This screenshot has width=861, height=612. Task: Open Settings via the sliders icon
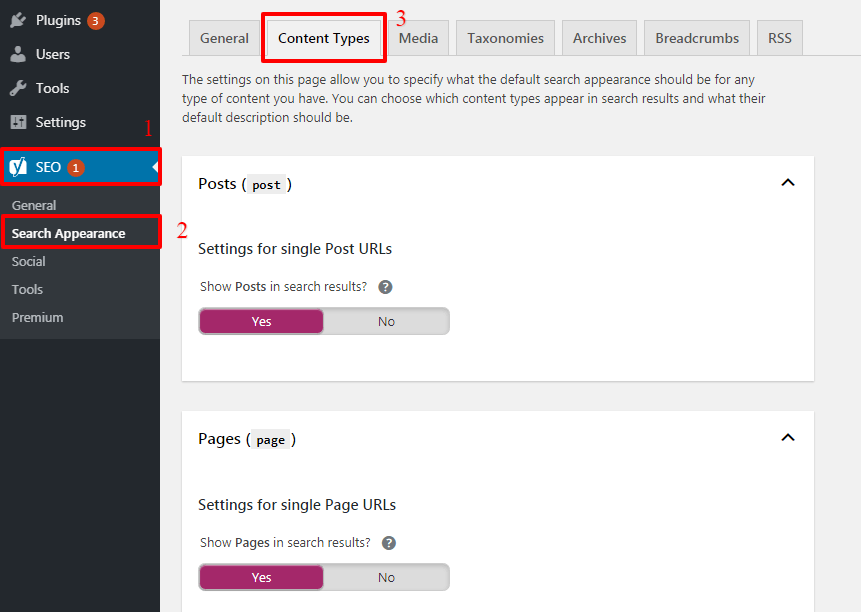(x=20, y=121)
